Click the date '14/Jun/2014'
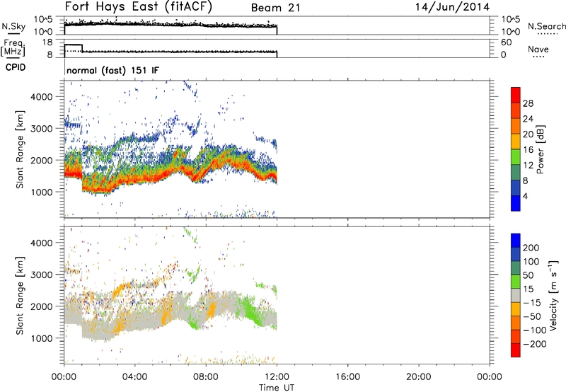The width and height of the screenshot is (566, 392). tap(452, 7)
